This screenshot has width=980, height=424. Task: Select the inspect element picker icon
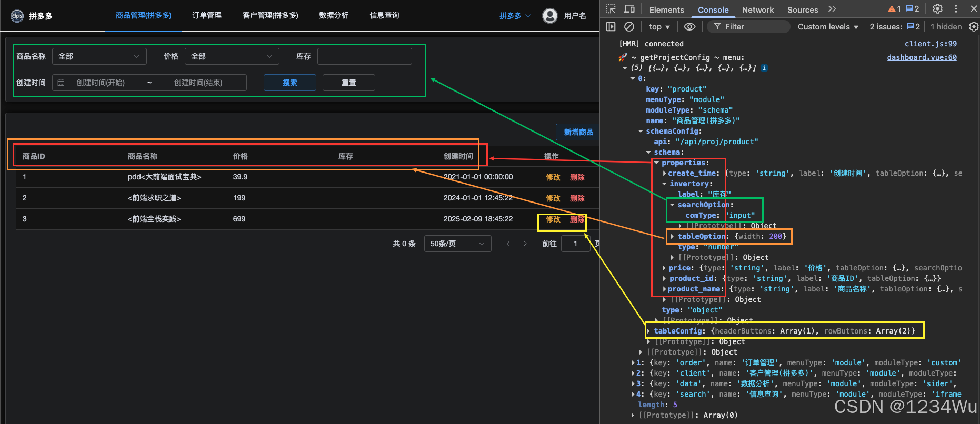pos(611,9)
